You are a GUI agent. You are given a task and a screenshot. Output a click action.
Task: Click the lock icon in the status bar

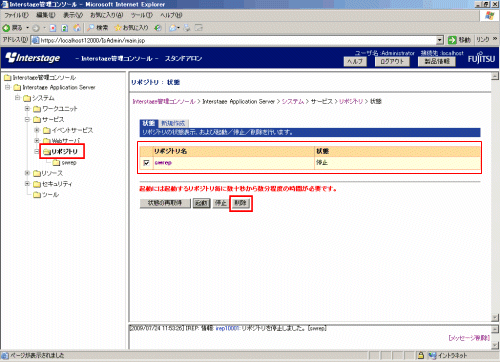coord(421,355)
